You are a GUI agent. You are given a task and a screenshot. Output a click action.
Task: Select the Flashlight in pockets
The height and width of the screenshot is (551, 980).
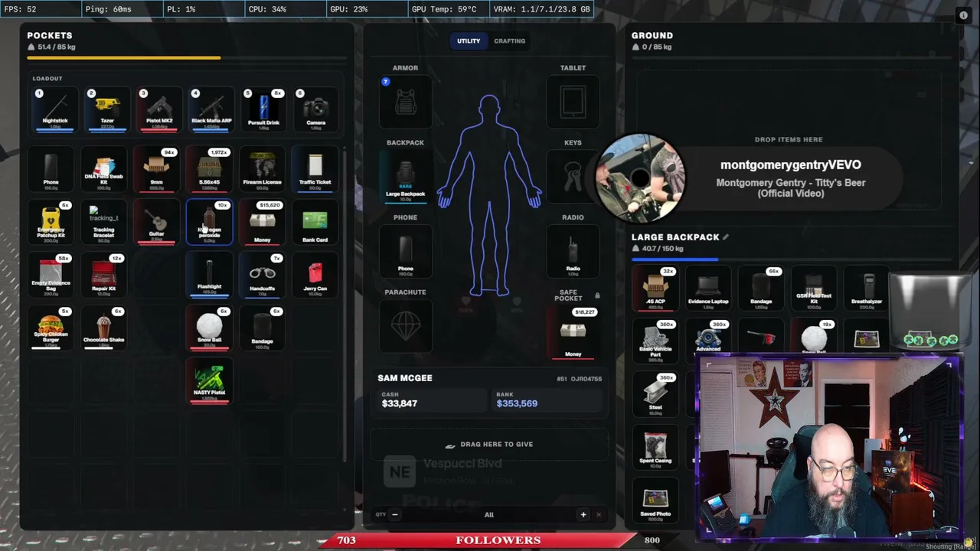[x=209, y=275]
